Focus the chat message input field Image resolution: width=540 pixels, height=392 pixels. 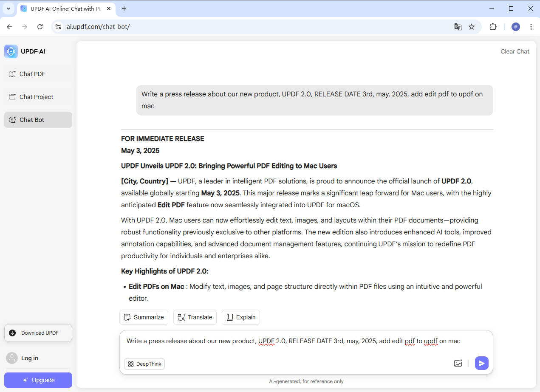click(306, 341)
